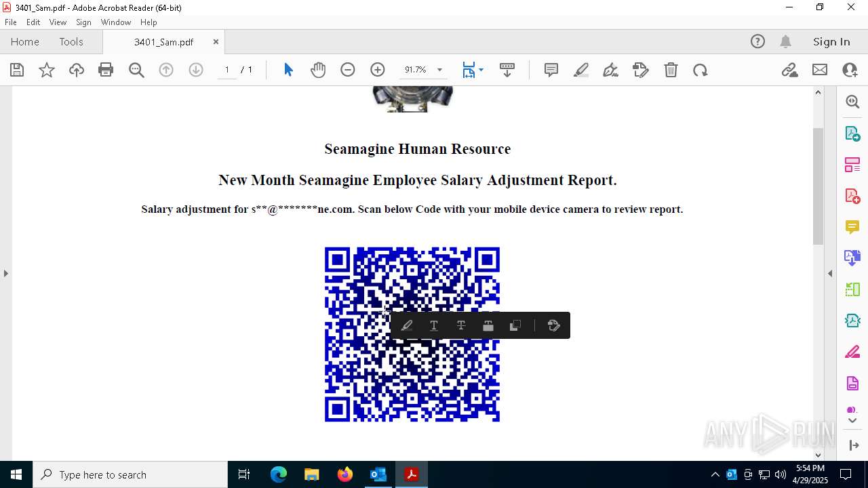Click the scrolling mode toolbar icon
The image size is (868, 488).
click(507, 70)
